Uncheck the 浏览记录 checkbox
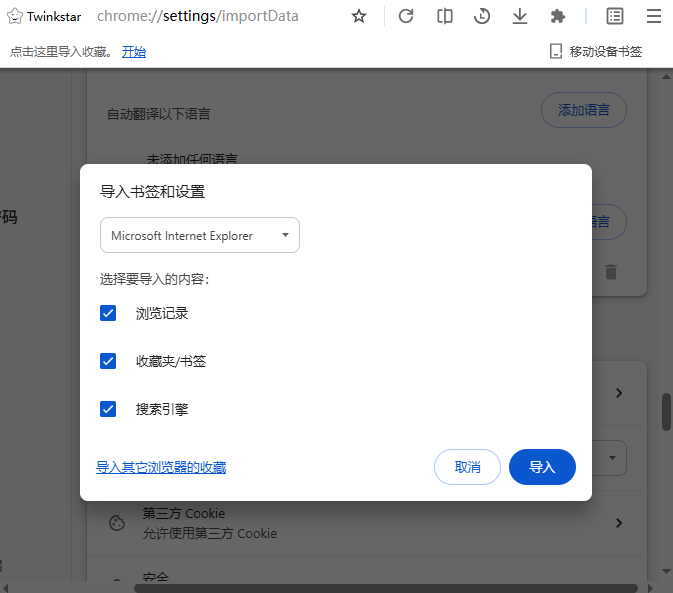673x593 pixels. point(108,313)
